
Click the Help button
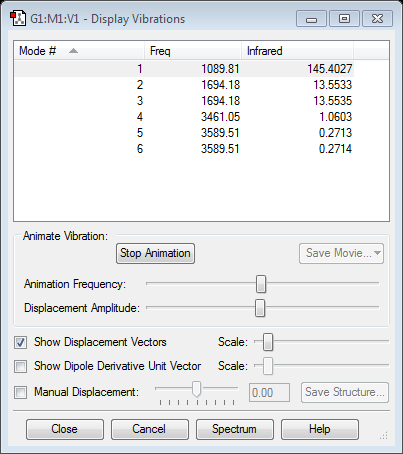click(x=320, y=429)
